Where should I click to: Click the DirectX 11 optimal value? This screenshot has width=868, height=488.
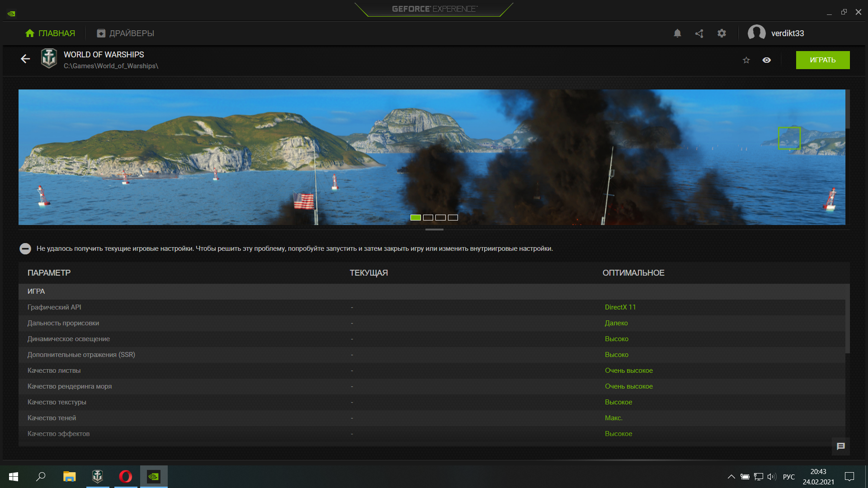(620, 307)
